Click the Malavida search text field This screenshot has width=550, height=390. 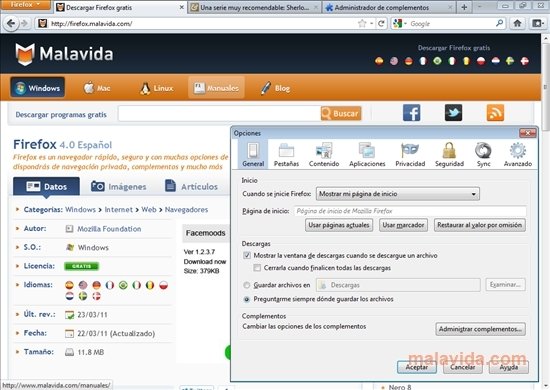pos(219,113)
